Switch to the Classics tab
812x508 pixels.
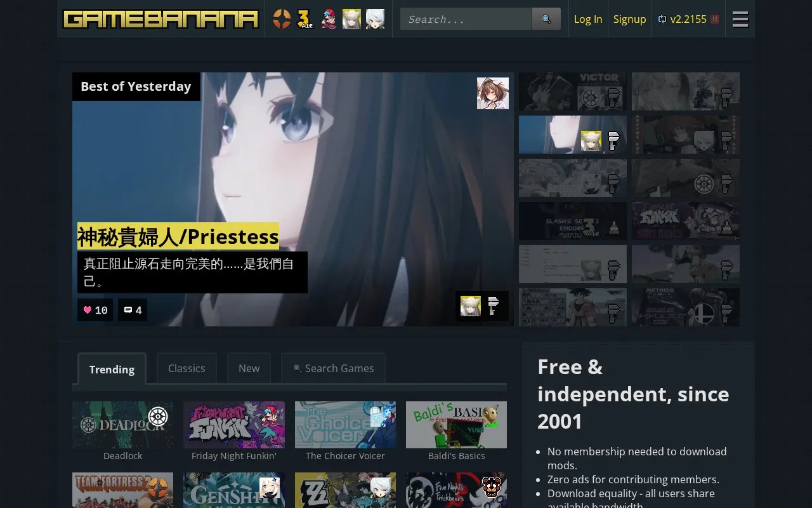[187, 368]
